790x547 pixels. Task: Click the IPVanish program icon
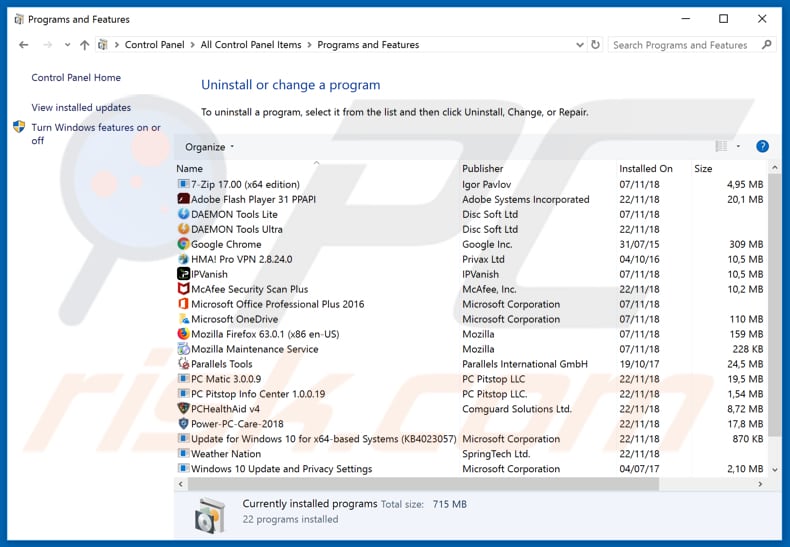tap(183, 274)
